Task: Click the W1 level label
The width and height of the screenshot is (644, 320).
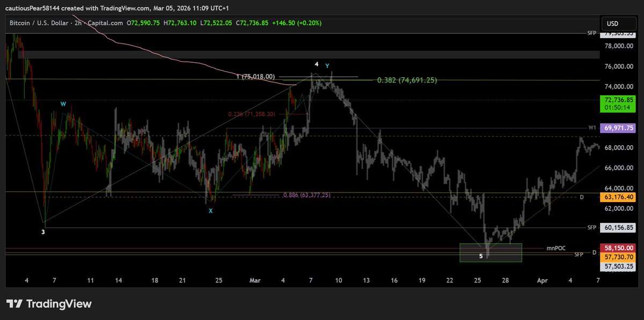Action: point(592,128)
